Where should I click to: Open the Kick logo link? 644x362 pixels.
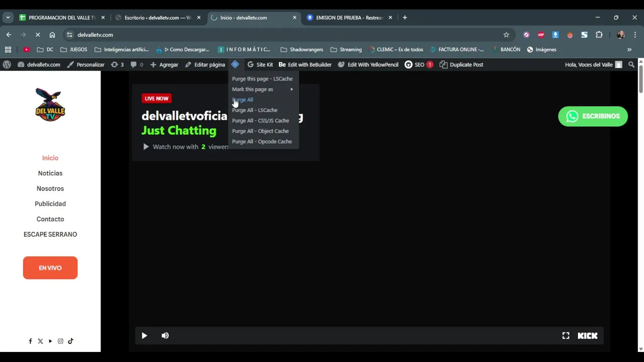click(x=588, y=335)
